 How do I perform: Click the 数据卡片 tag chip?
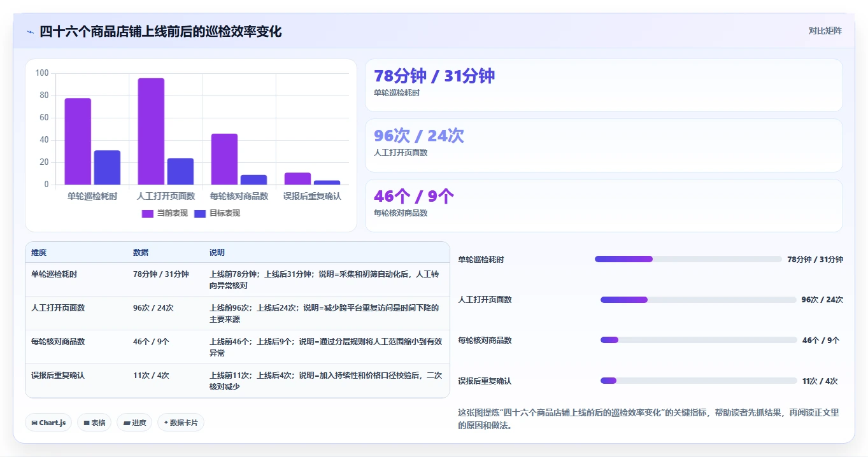181,423
